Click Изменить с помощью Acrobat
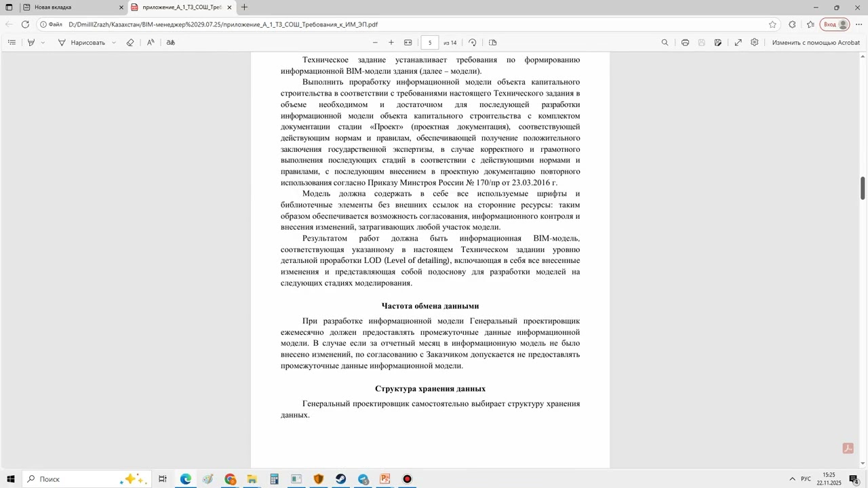 tap(816, 42)
